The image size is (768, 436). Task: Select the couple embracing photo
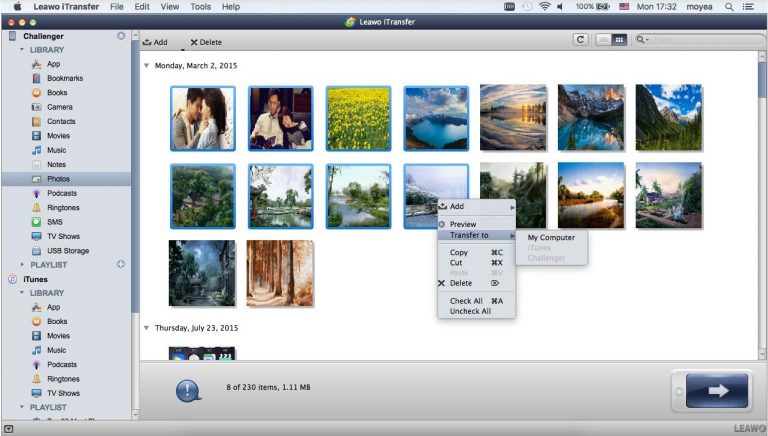[203, 119]
